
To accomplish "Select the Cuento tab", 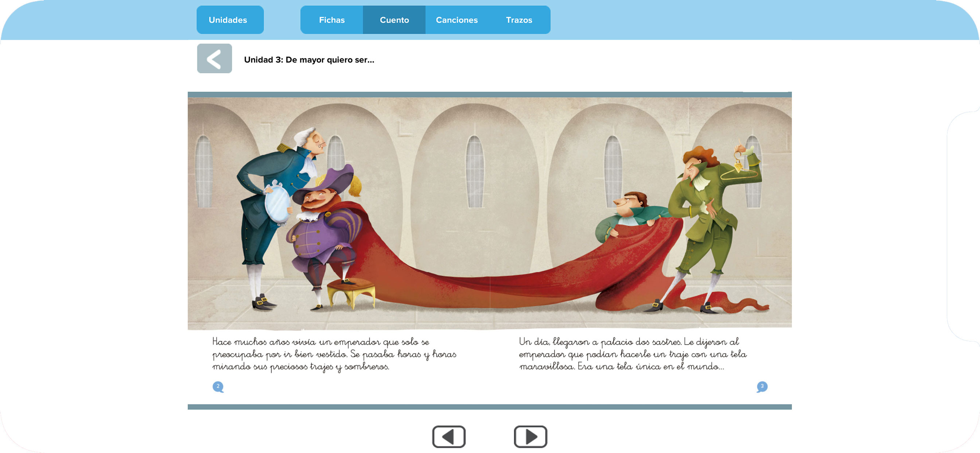I will [394, 20].
